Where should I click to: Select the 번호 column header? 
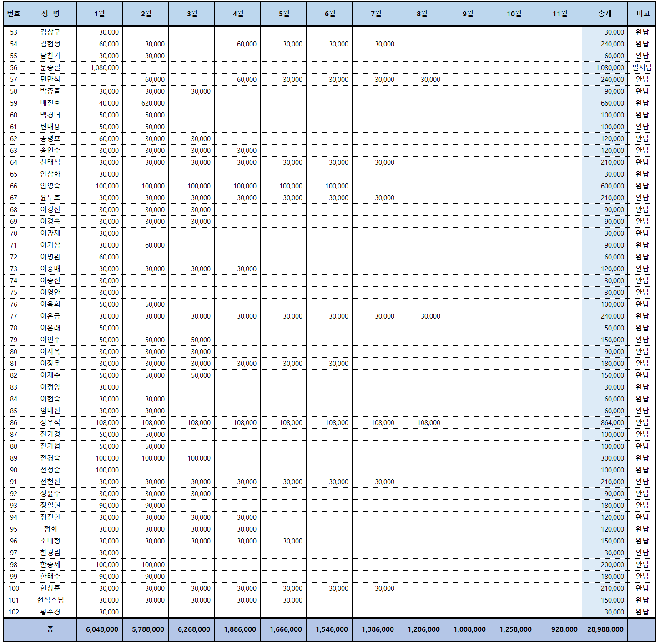(x=14, y=14)
